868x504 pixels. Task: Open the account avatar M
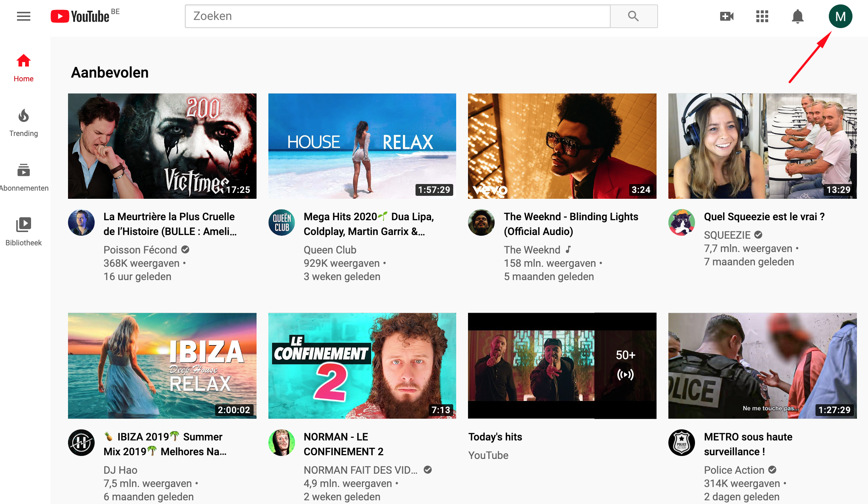coord(840,16)
